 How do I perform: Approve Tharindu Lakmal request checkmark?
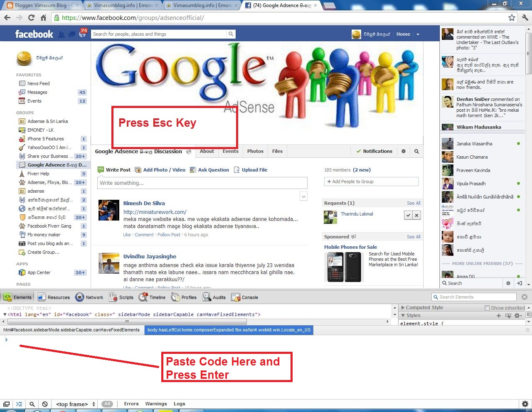click(408, 215)
